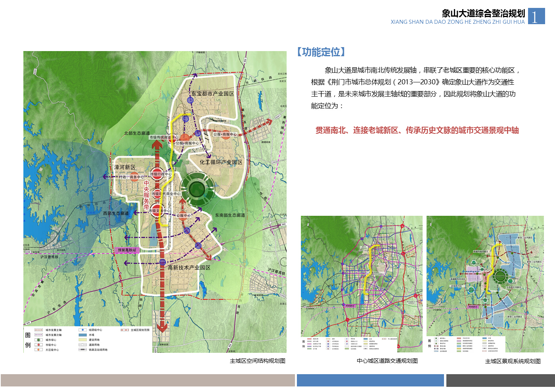Click the 象山大道综合整治规划 title
Viewport: 555px width, 392px height.
(x=483, y=13)
